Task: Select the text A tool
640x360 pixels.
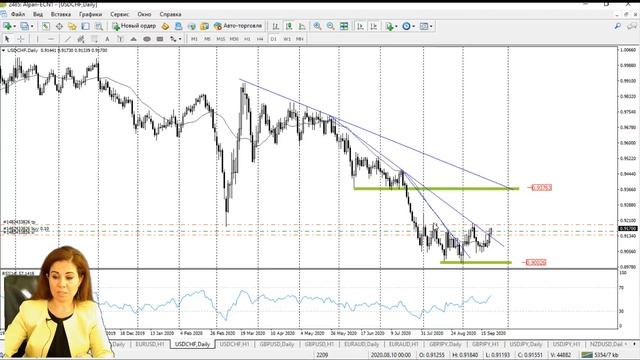Action: [x=107, y=39]
